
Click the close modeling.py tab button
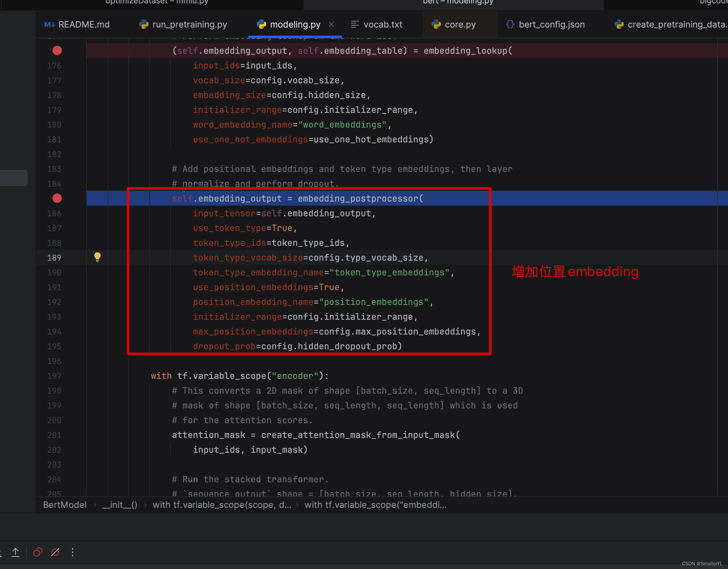[332, 24]
